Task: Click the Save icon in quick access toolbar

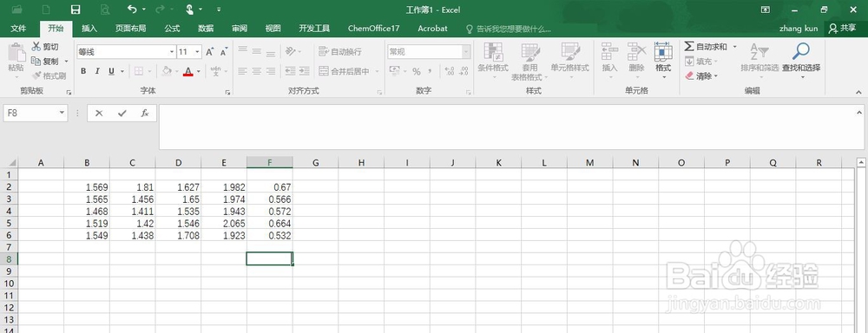Action: click(x=76, y=10)
